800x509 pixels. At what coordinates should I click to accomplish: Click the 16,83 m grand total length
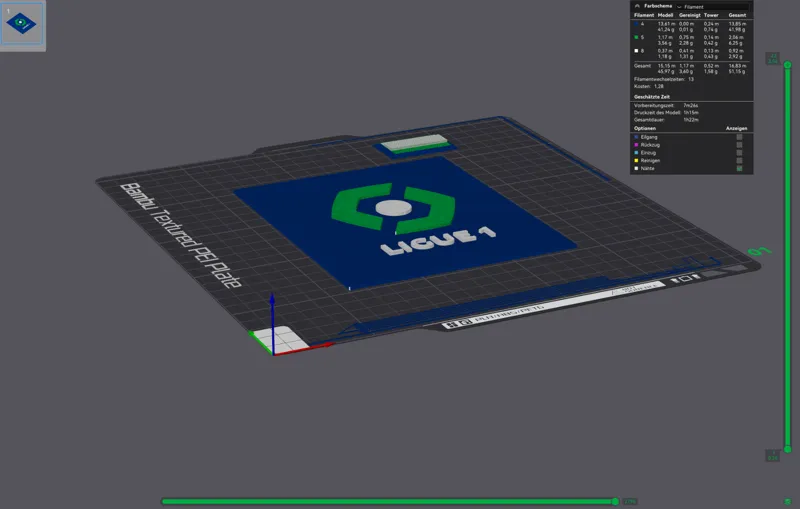pos(737,66)
